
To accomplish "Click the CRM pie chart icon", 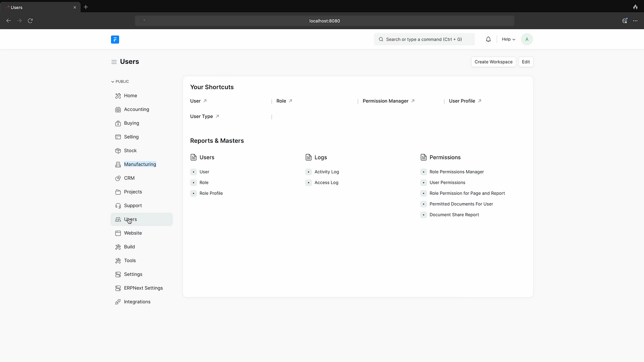I will pos(118,178).
